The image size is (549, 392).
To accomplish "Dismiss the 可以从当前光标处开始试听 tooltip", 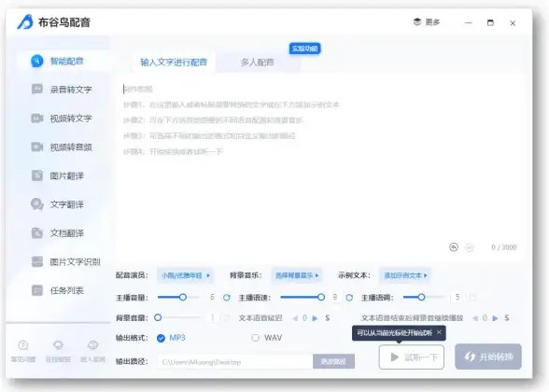I will click(439, 332).
